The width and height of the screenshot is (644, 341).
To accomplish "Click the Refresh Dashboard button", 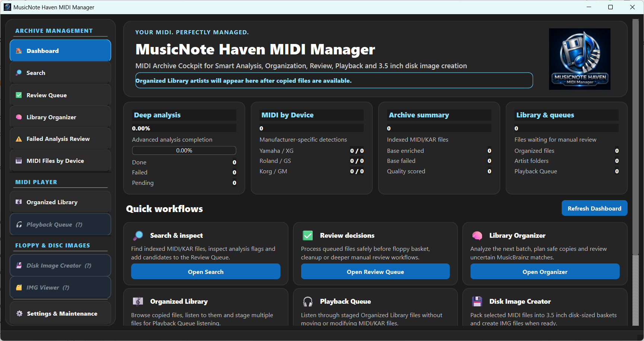I will point(594,208).
